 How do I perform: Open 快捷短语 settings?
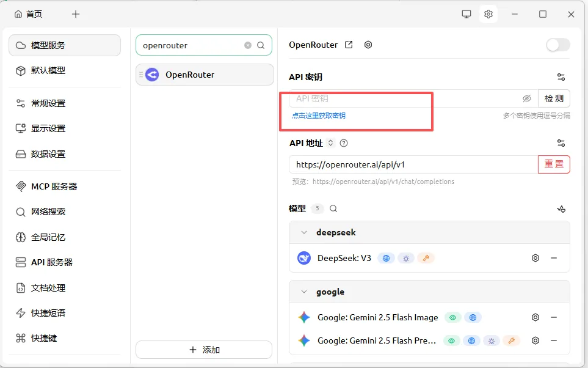(x=65, y=313)
